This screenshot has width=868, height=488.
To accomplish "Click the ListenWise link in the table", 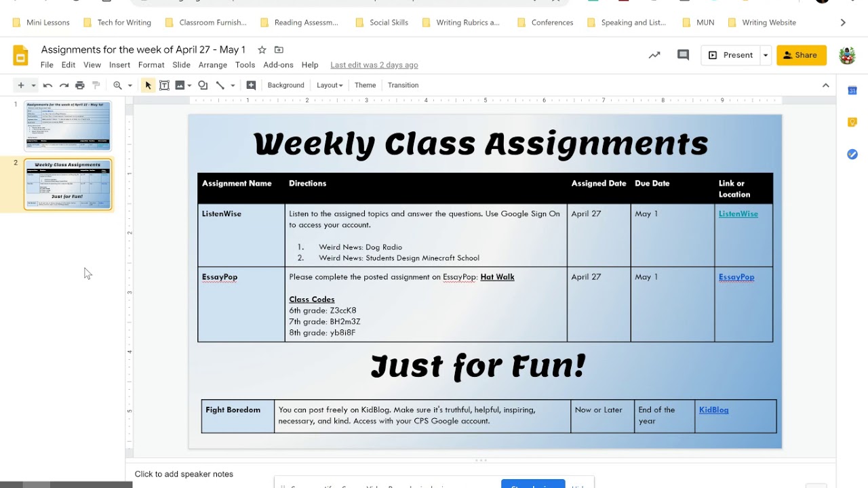I will 738,213.
